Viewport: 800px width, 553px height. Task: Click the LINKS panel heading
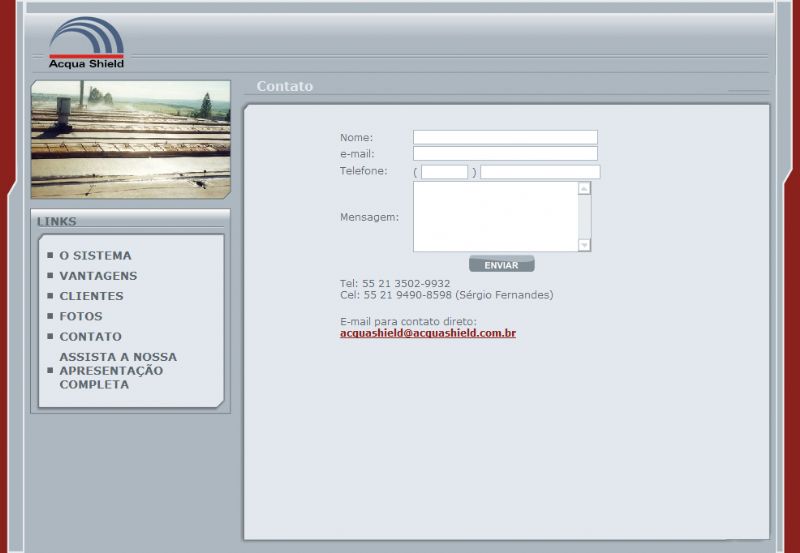pos(57,221)
